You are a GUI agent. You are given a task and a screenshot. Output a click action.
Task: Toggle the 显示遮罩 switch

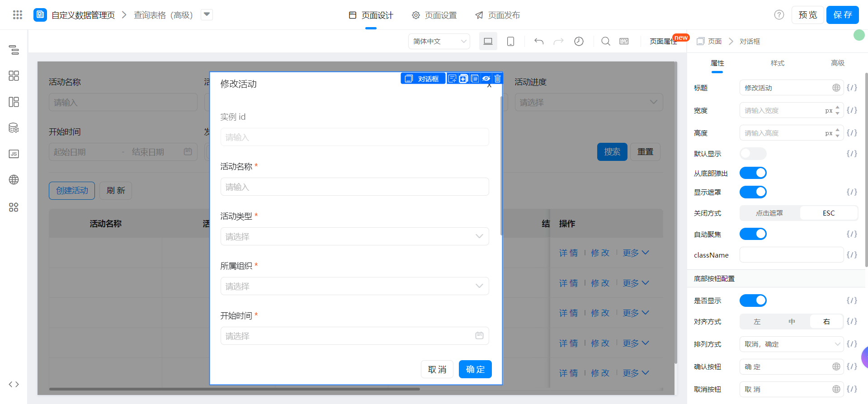click(x=753, y=192)
